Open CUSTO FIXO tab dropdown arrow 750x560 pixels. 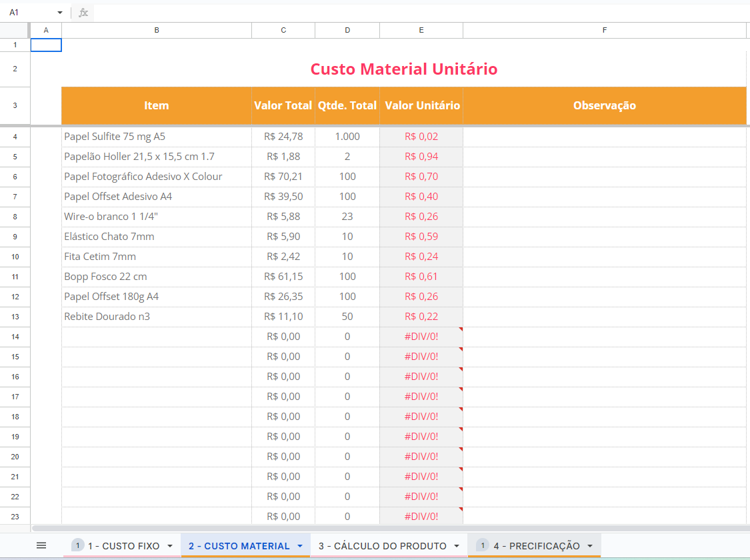coord(170,546)
